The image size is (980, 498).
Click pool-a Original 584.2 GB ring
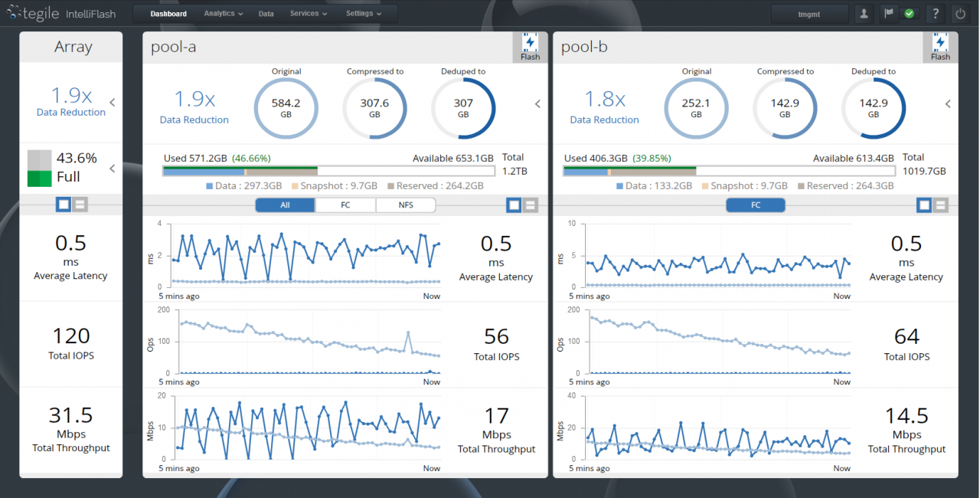[x=286, y=108]
